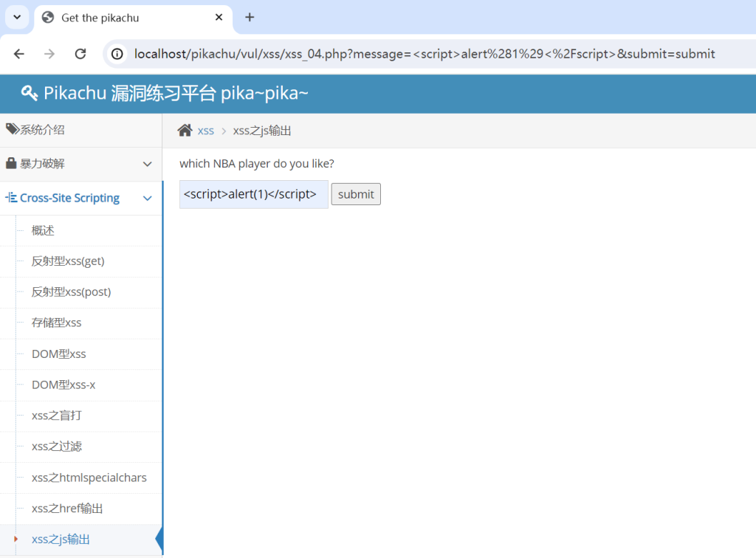Click the lock icon beside 暴力破解
This screenshot has height=558, width=756.
click(11, 163)
